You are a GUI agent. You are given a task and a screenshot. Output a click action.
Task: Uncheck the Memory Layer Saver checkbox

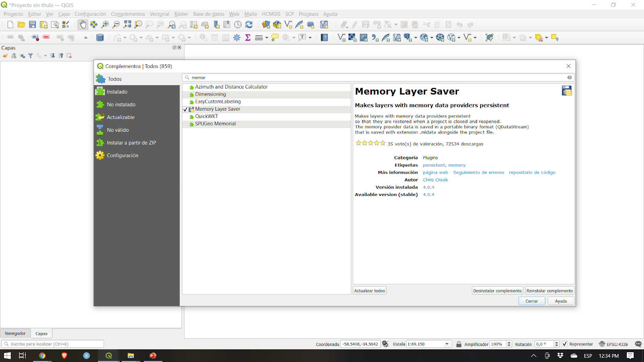[x=185, y=109]
